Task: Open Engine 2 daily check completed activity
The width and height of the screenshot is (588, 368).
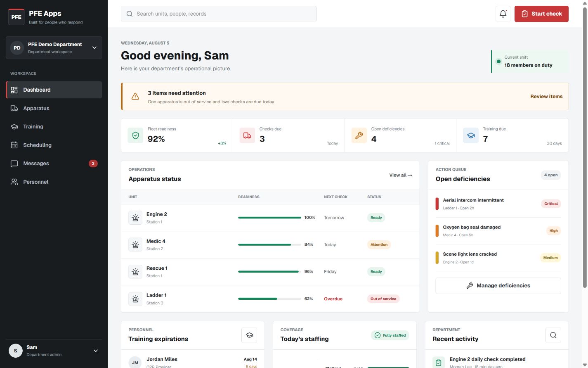Action: pyautogui.click(x=497, y=362)
